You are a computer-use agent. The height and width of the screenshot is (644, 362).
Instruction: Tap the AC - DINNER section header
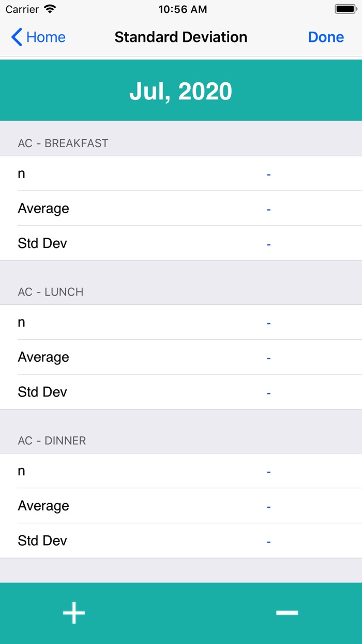tap(52, 441)
